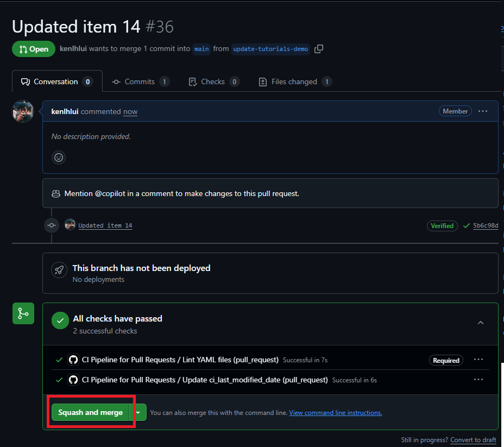Viewport: 504px width, 447px height.
Task: Switch to the Commits tab
Action: 140,81
